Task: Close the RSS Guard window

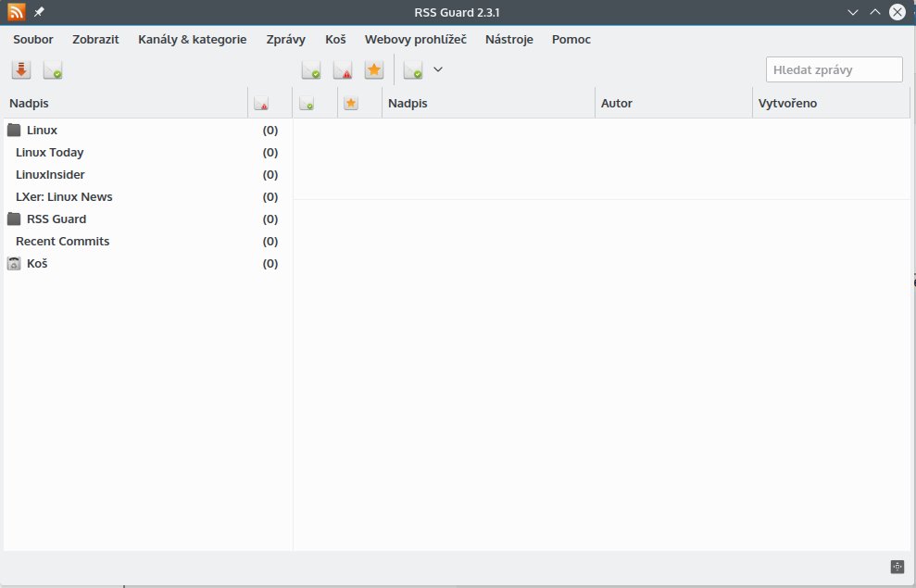Action: tap(897, 12)
